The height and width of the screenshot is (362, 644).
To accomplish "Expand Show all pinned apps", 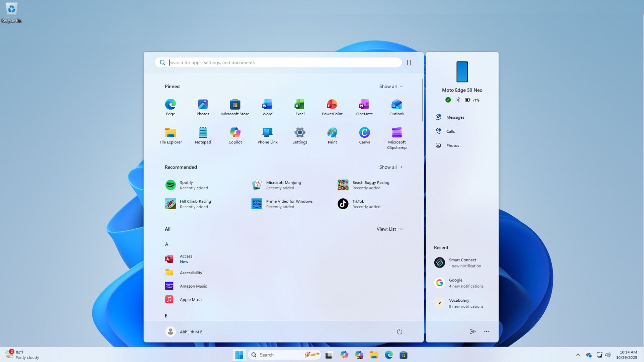I will (x=390, y=86).
